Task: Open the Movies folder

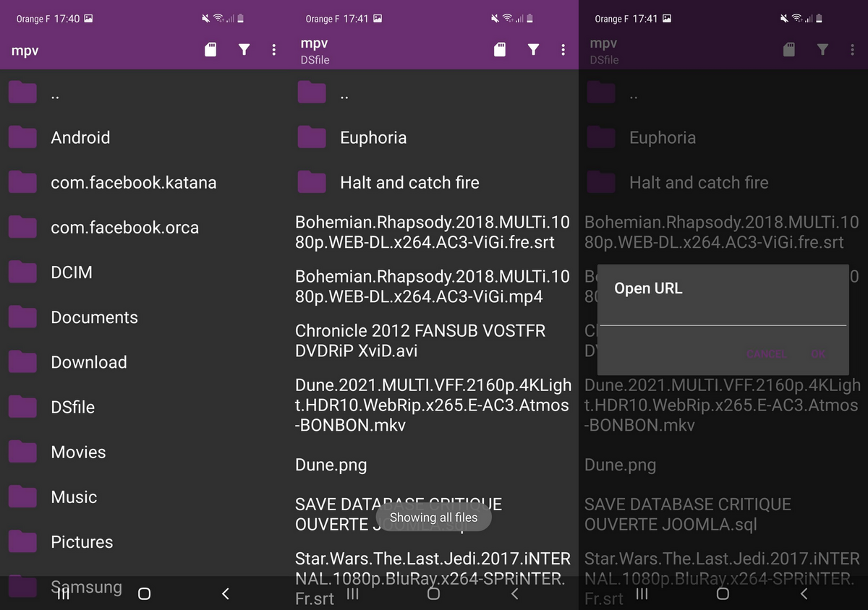Action: (x=145, y=452)
